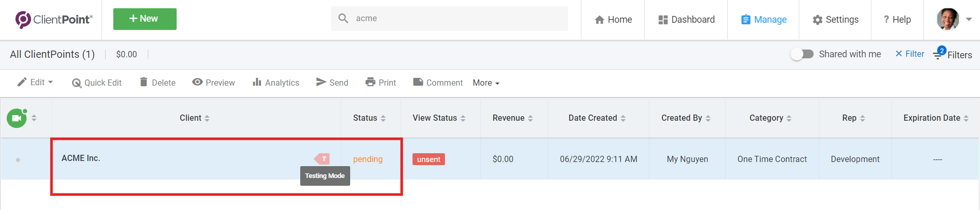Click One Time Contract category cell
980x210 pixels.
coord(772,159)
